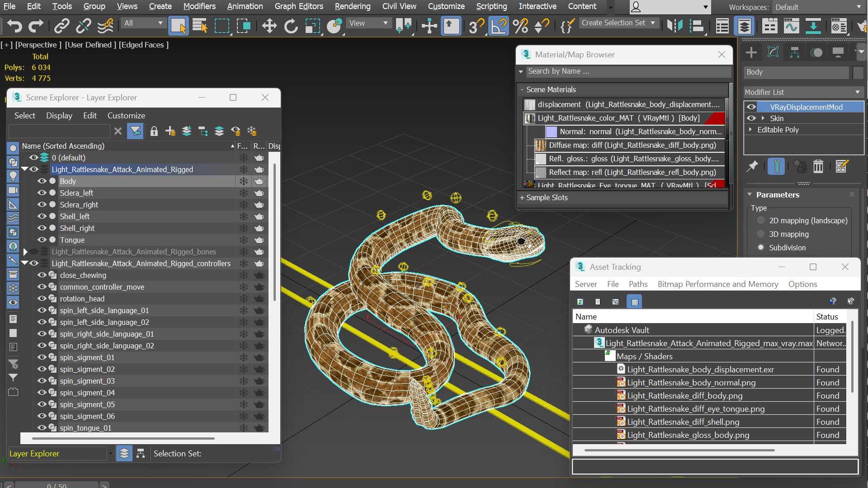Click the Body object name field
The image size is (868, 488).
[796, 72]
